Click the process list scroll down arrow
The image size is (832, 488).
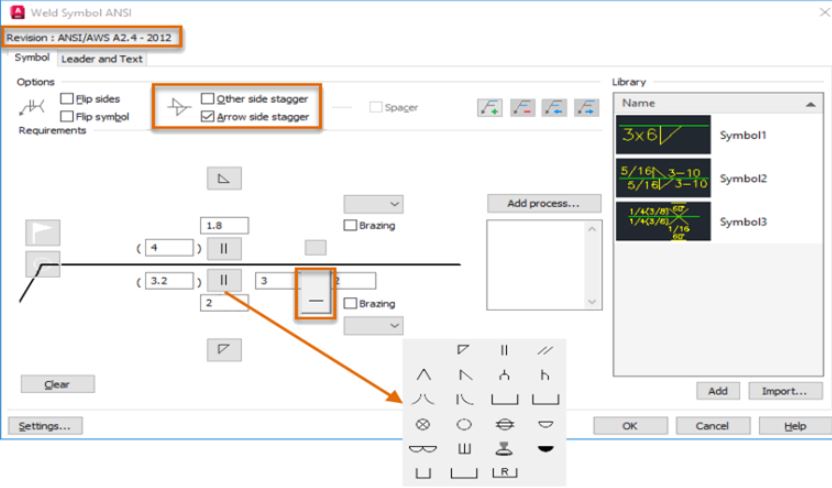pyautogui.click(x=592, y=302)
